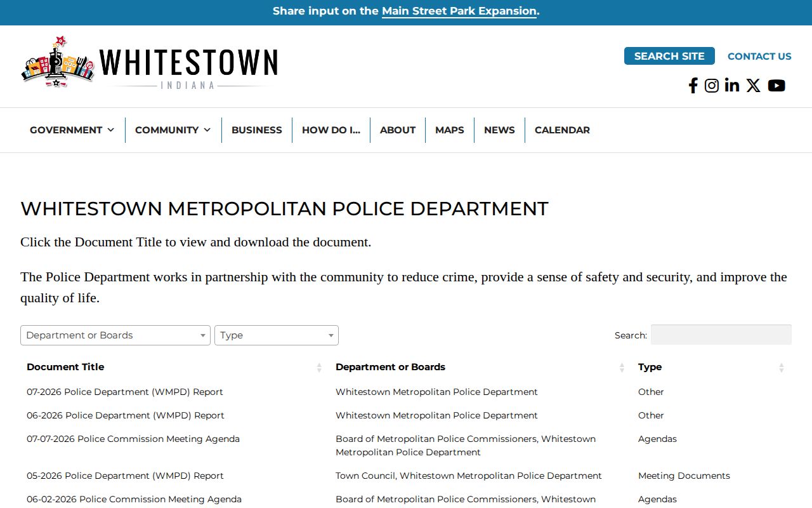Sort table by Department or Boards arrows
Image resolution: width=812 pixels, height=508 pixels.
tap(622, 367)
